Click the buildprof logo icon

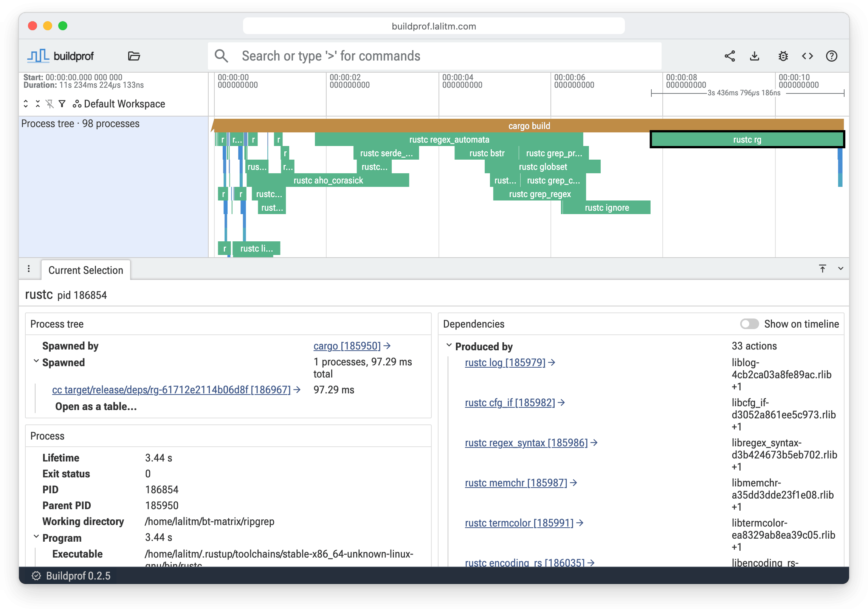coord(38,56)
